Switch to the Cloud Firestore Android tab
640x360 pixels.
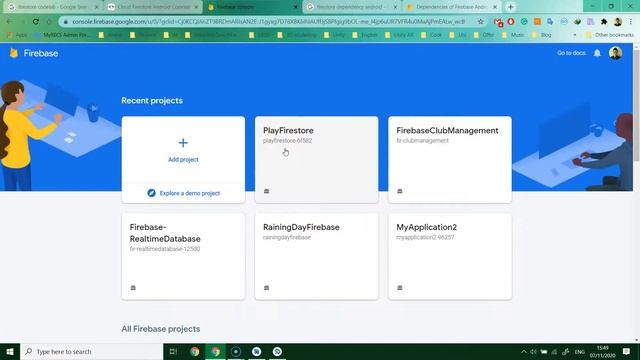coord(153,7)
